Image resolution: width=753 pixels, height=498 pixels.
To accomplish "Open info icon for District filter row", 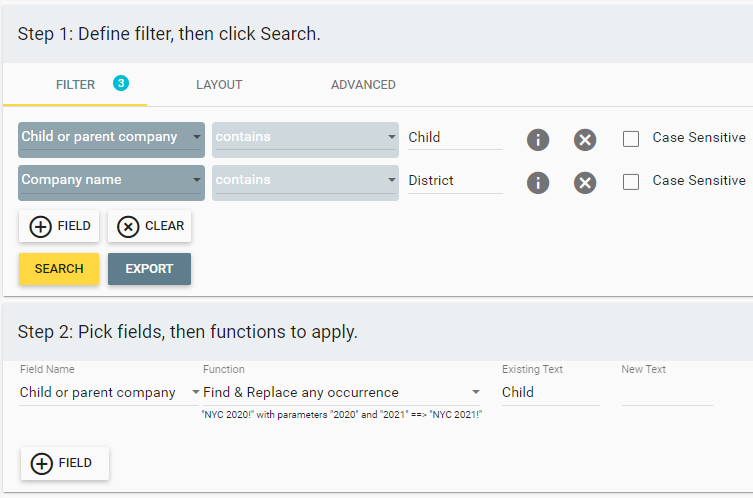I will tap(538, 183).
